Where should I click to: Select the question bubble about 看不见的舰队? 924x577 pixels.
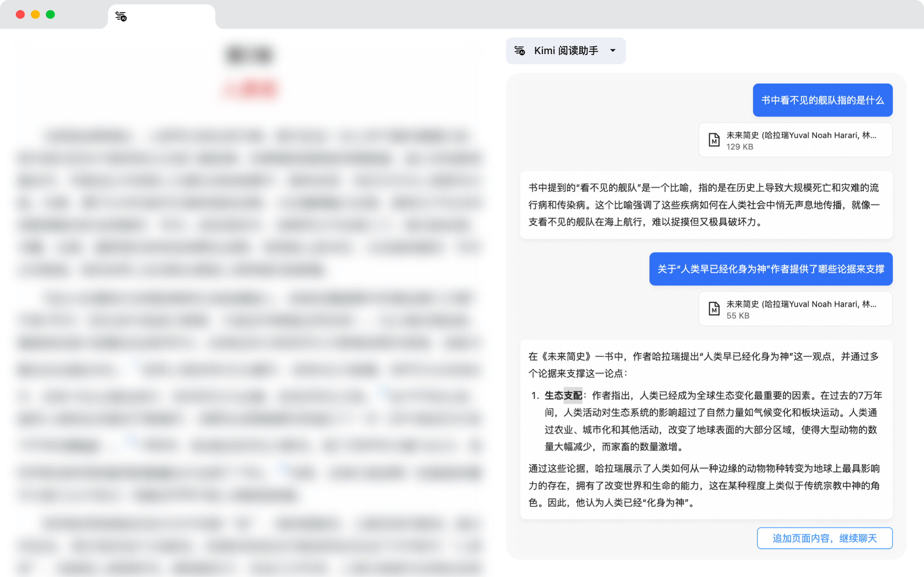click(x=823, y=100)
